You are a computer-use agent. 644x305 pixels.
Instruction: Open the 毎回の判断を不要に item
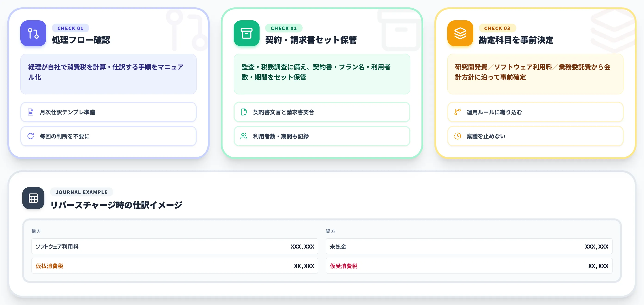108,136
